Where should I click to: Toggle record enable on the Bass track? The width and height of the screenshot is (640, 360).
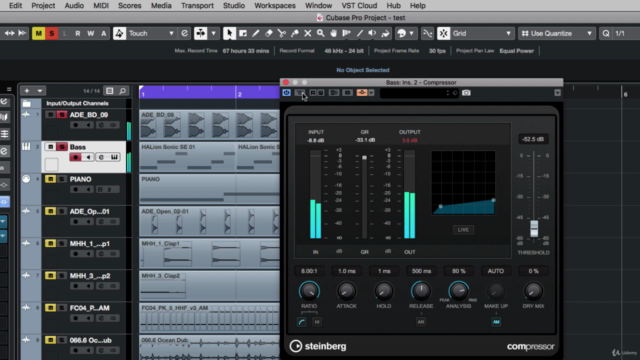tap(75, 157)
